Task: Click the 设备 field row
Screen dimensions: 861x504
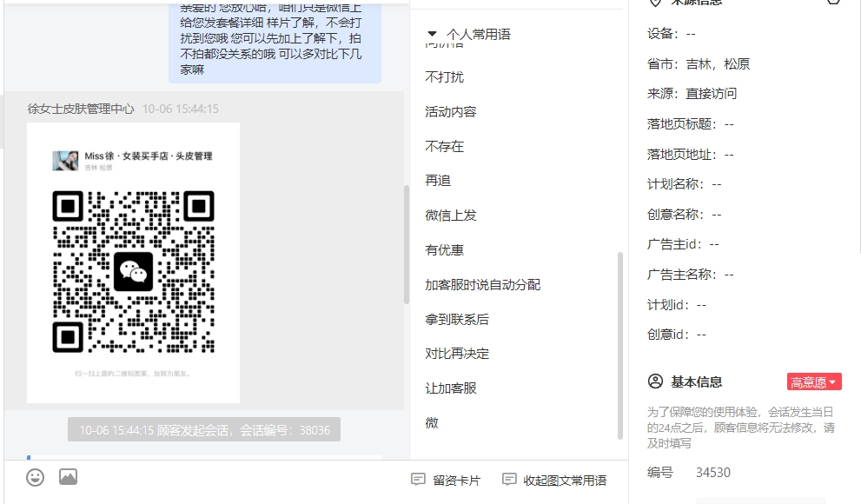Action: pyautogui.click(x=671, y=34)
